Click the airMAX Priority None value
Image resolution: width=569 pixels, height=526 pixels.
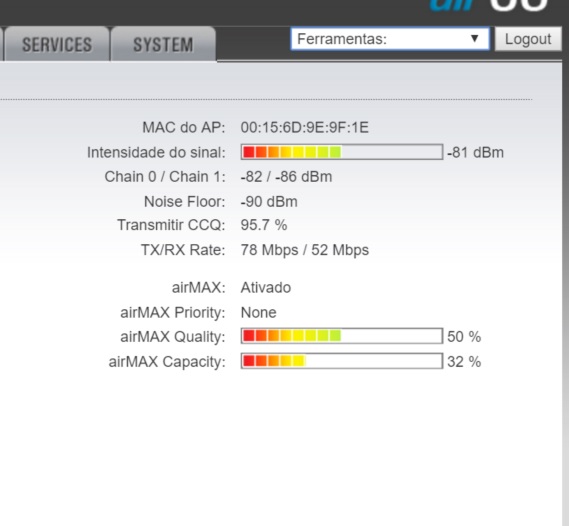pyautogui.click(x=258, y=312)
